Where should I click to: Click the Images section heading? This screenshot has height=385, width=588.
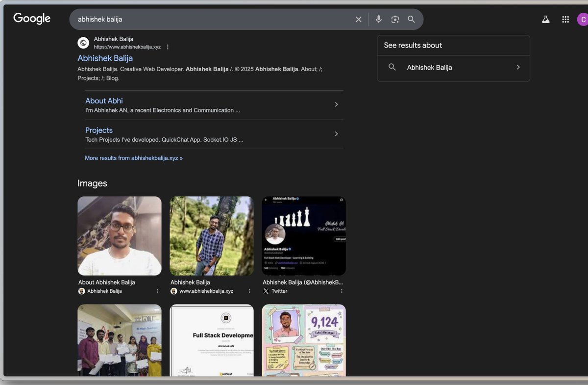[x=92, y=183]
